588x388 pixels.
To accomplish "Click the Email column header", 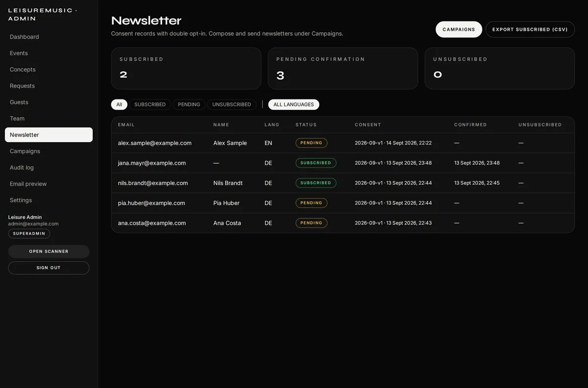I will [x=126, y=125].
